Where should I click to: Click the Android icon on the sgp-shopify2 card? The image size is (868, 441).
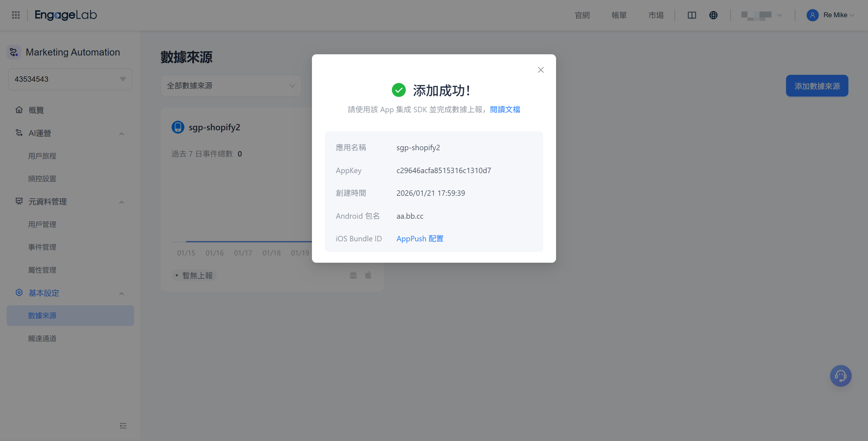point(353,275)
